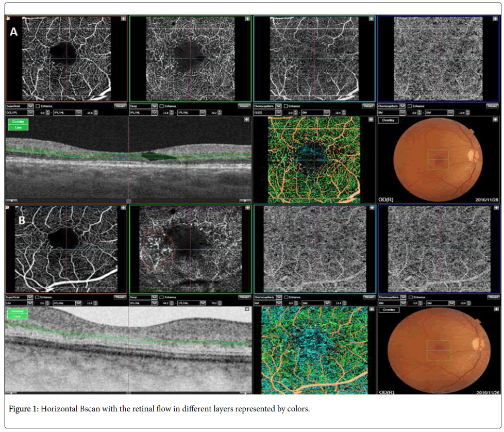The width and height of the screenshot is (504, 432).
Task: Toggle Enhance checkbox for Deep layer, panel A
Action: click(162, 106)
